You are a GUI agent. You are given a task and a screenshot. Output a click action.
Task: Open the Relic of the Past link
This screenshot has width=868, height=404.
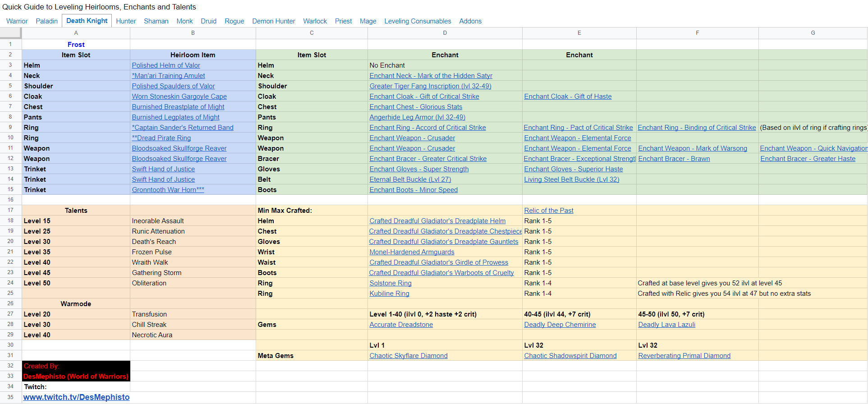coord(549,211)
